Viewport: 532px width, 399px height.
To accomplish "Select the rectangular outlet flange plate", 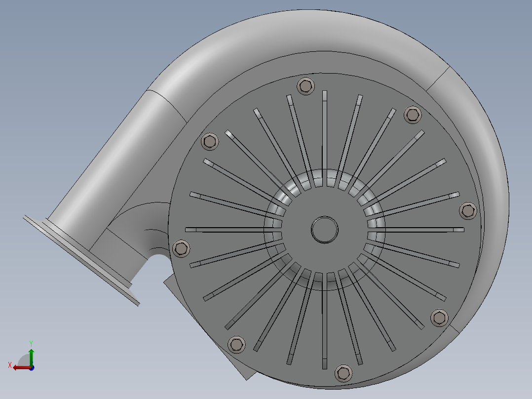I will tap(81, 260).
